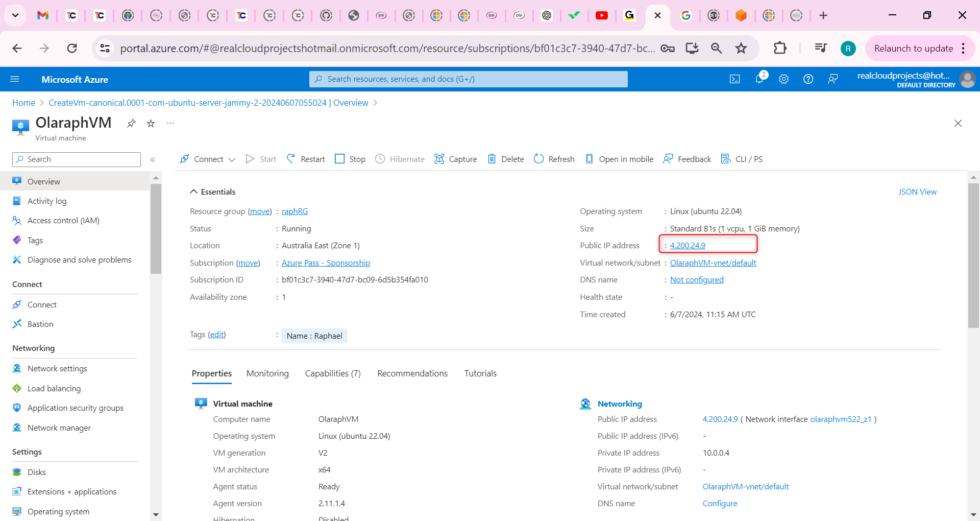Launch CLI / PS for this VM
This screenshot has width=980, height=521.
pos(742,159)
